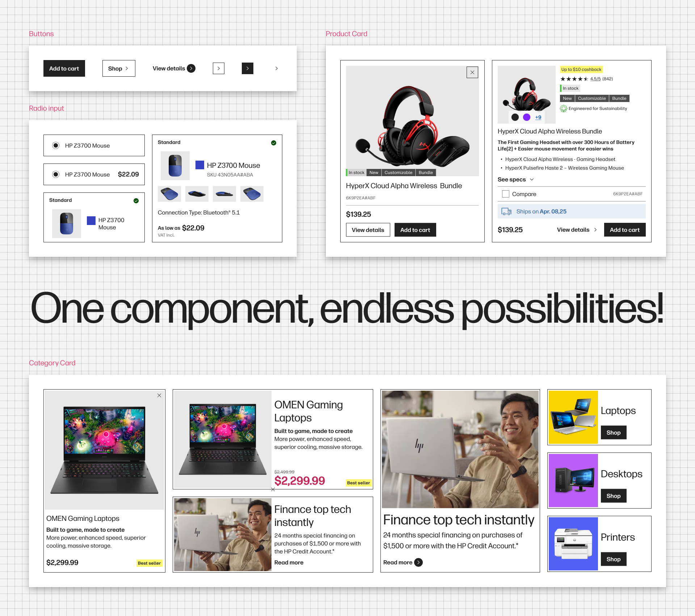Viewport: 695px width, 616px height.
Task: Click the 'Add to cart' black button
Action: [x=64, y=68]
